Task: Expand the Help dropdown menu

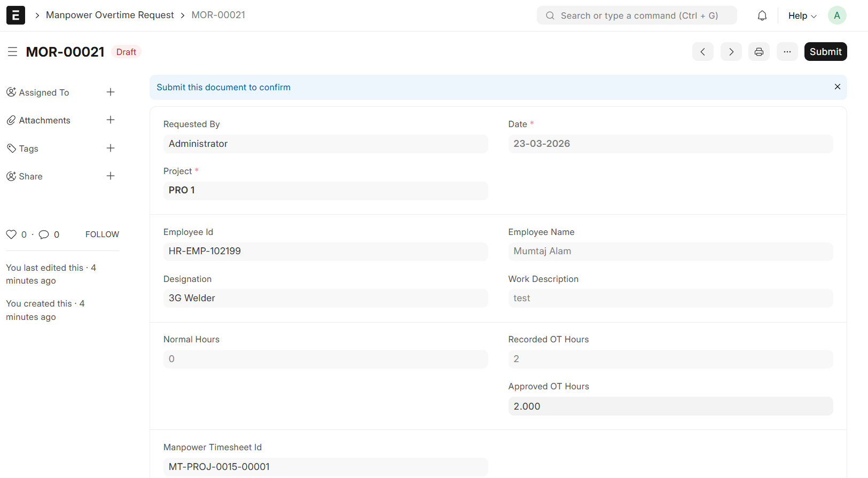Action: tap(802, 15)
